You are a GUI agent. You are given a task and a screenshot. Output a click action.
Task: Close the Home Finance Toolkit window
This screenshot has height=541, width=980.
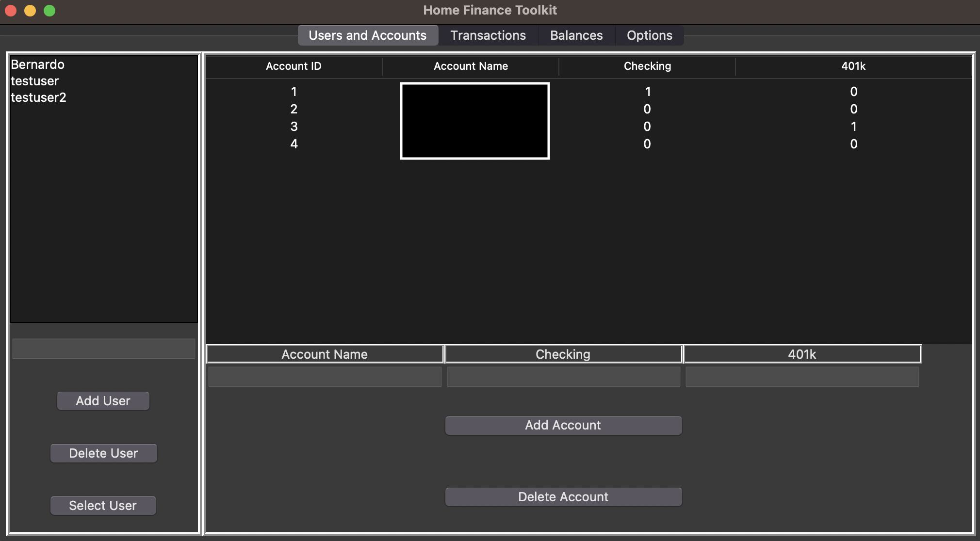pos(11,11)
